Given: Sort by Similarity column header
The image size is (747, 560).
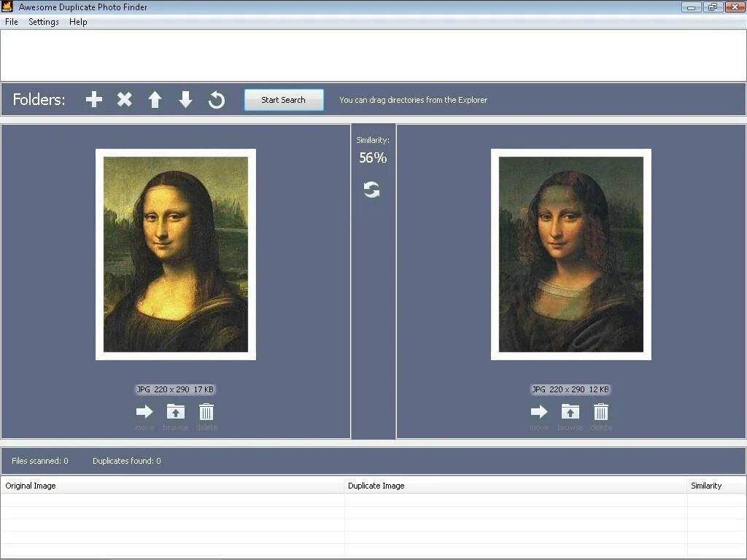Looking at the screenshot, I should tap(716, 486).
